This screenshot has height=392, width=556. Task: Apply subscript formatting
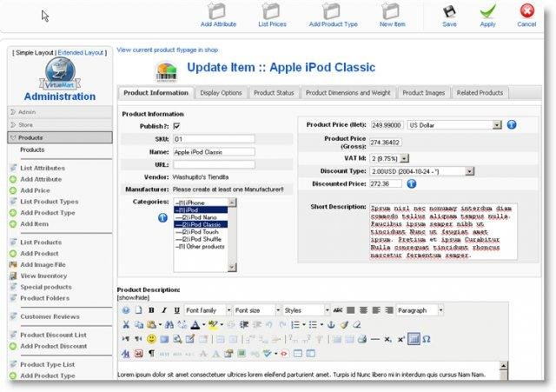(388, 339)
